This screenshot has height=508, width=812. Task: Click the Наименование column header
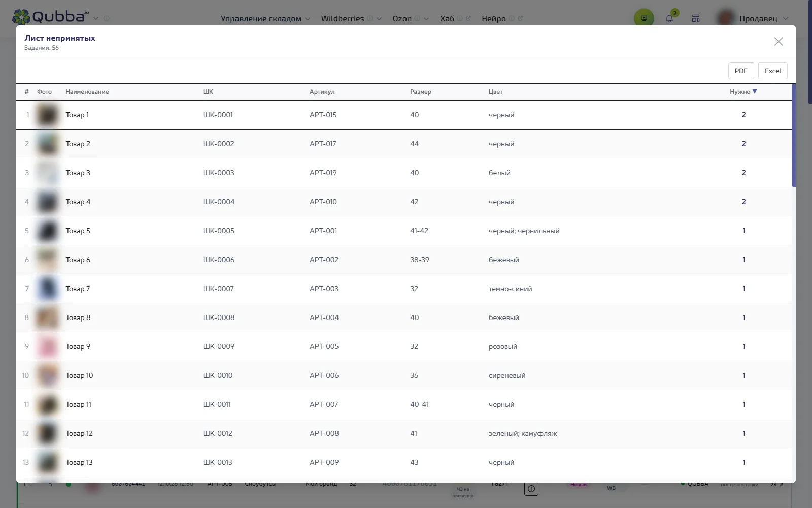(87, 92)
